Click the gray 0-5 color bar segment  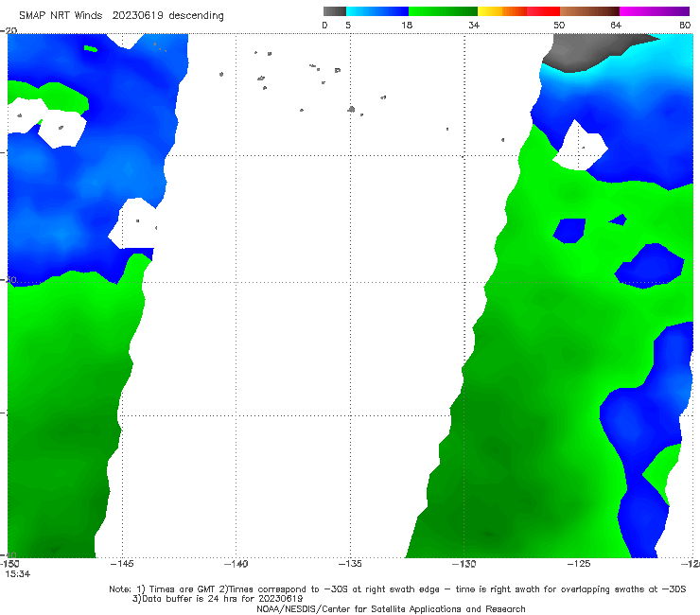(x=334, y=11)
